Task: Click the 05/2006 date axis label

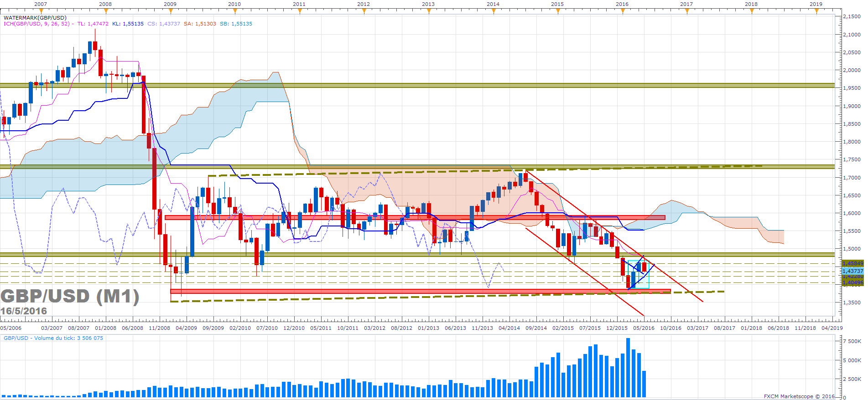Action: pyautogui.click(x=11, y=328)
